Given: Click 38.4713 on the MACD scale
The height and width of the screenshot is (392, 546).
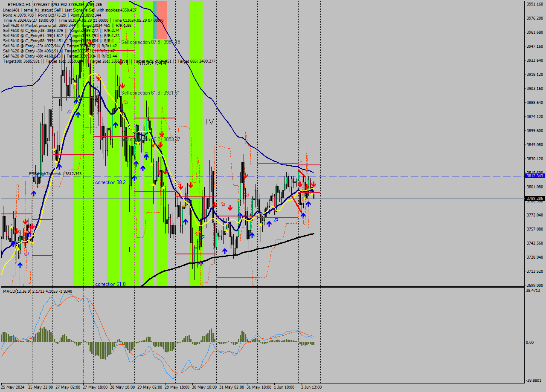Looking at the screenshot, I should pyautogui.click(x=534, y=290).
